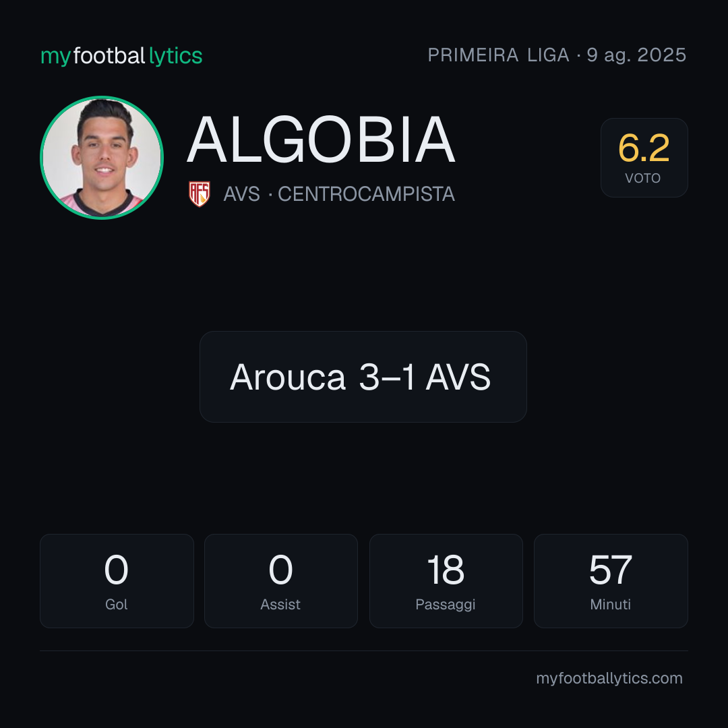Click the yellow 6.2 rating number

(644, 148)
